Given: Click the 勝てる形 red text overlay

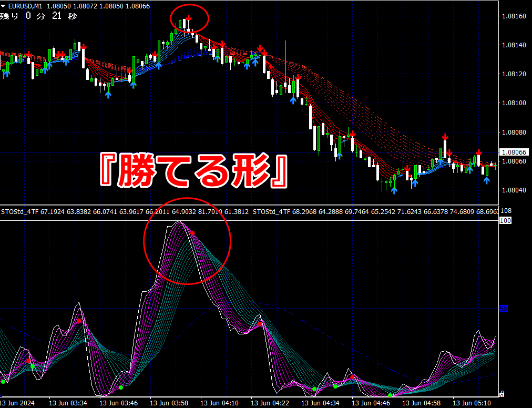Looking at the screenshot, I should click(x=194, y=171).
